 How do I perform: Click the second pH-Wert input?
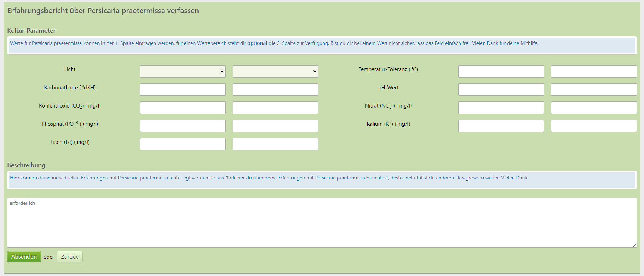click(594, 89)
